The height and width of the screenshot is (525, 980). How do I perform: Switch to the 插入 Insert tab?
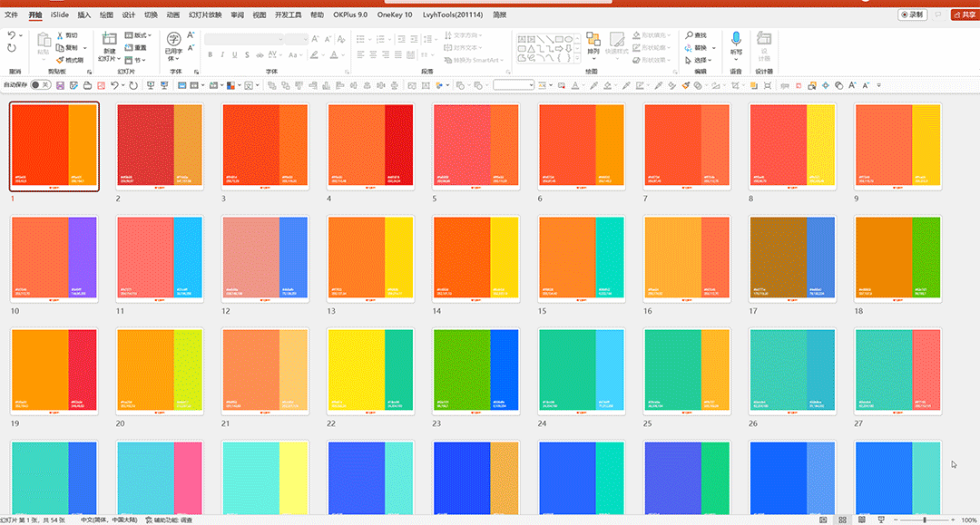tap(83, 15)
